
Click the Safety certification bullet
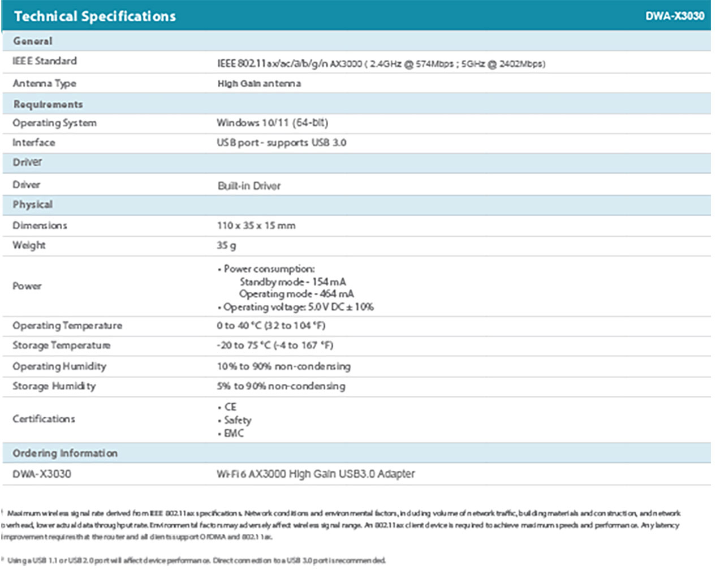(235, 420)
